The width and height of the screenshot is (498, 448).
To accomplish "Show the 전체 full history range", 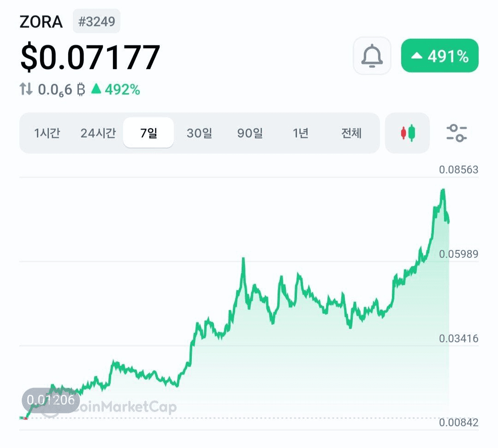I will tap(351, 133).
